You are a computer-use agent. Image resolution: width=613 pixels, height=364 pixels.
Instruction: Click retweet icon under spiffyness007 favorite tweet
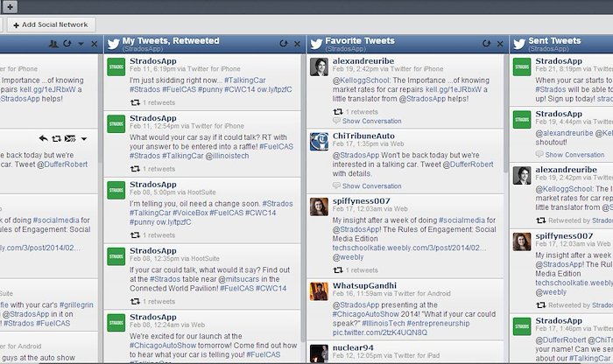[x=338, y=269]
